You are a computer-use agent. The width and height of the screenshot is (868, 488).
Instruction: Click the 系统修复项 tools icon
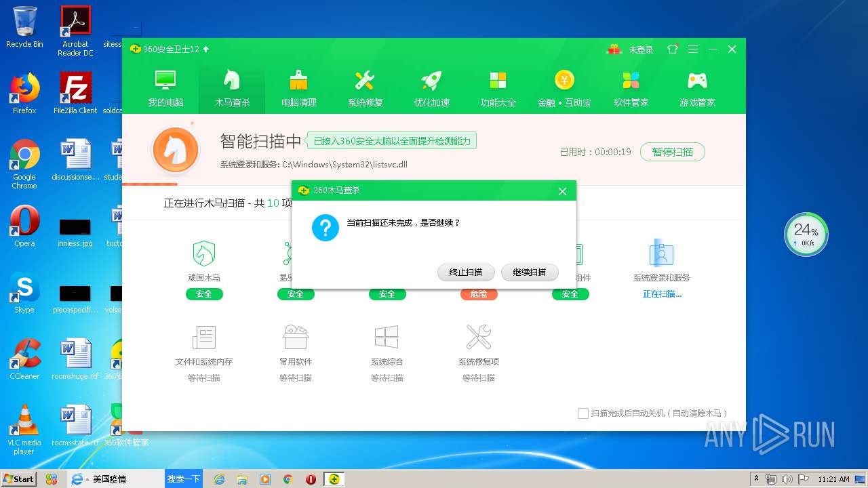pyautogui.click(x=479, y=337)
